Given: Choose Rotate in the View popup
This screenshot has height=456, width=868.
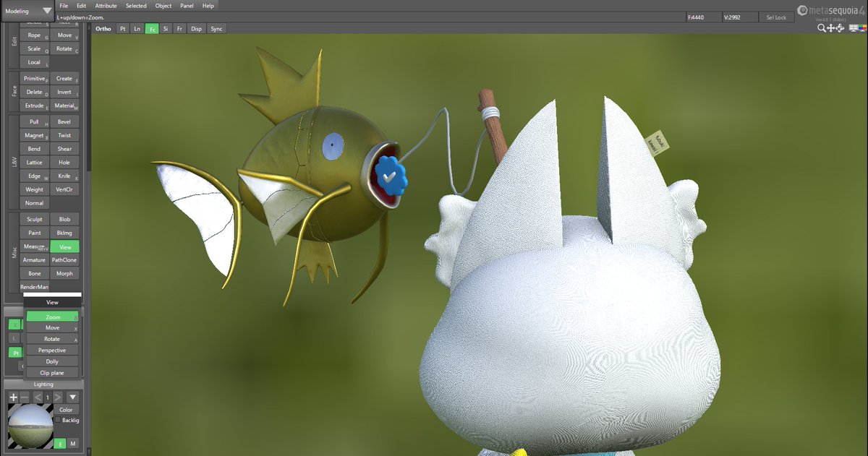Looking at the screenshot, I should [x=52, y=339].
